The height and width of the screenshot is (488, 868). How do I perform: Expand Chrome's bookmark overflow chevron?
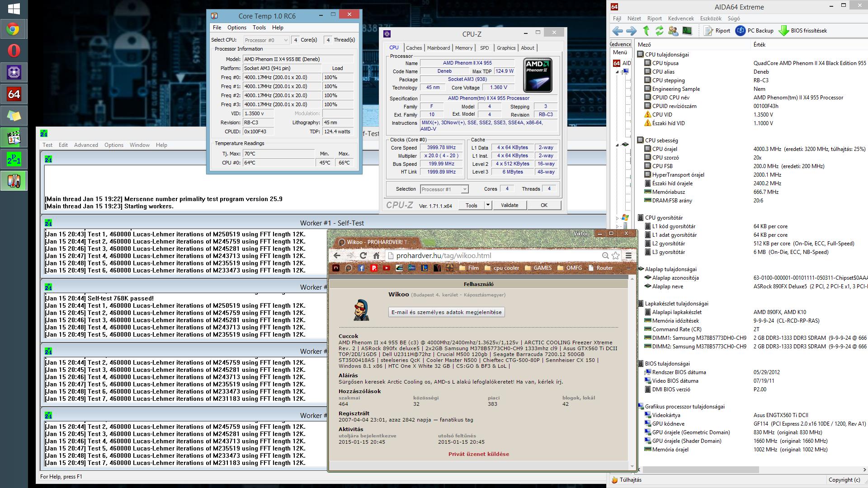click(628, 268)
